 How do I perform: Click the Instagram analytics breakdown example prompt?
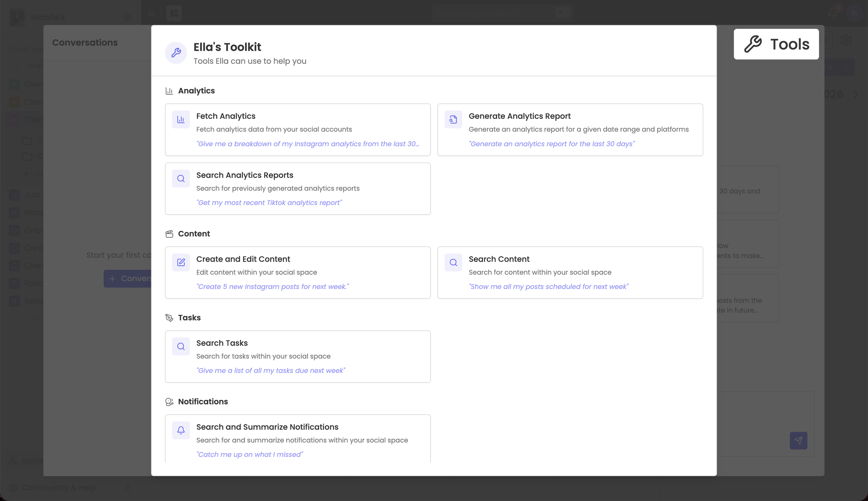tap(308, 144)
